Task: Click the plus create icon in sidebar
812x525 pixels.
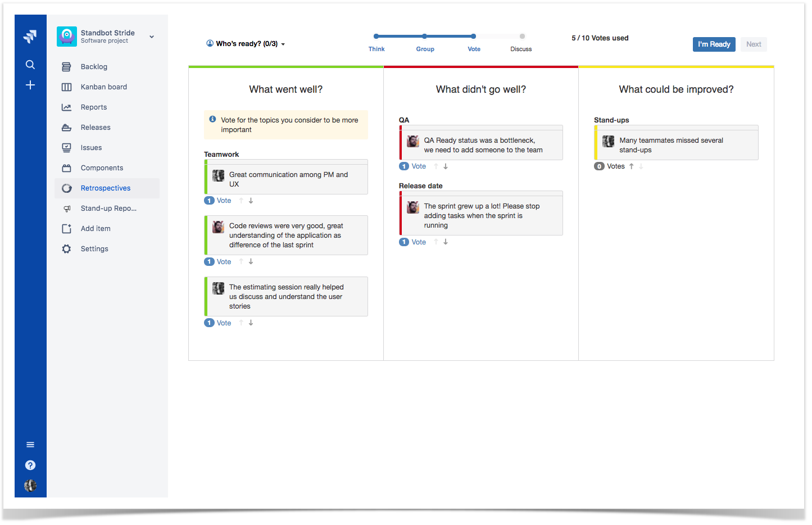Action: 30,85
